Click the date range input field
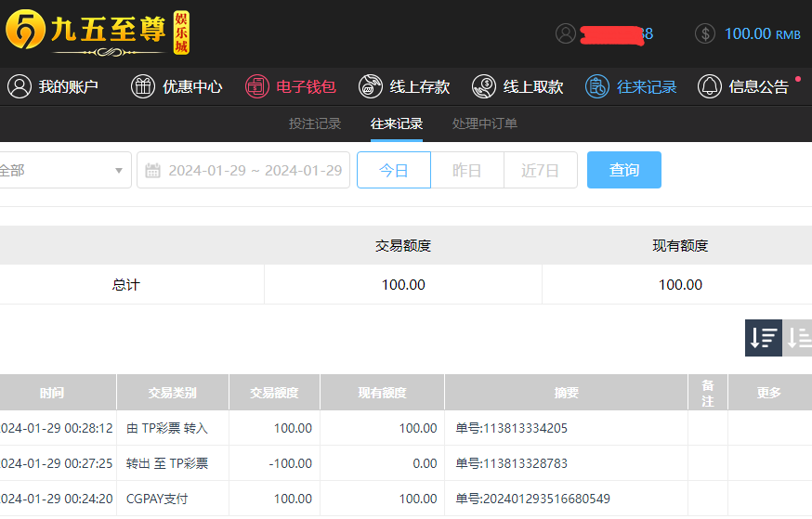Viewport: 812px width, 519px height. (x=243, y=170)
